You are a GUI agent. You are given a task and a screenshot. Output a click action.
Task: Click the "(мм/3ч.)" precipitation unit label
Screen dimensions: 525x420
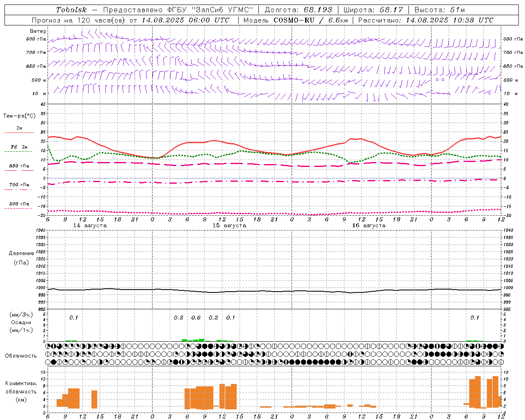[x=21, y=315]
